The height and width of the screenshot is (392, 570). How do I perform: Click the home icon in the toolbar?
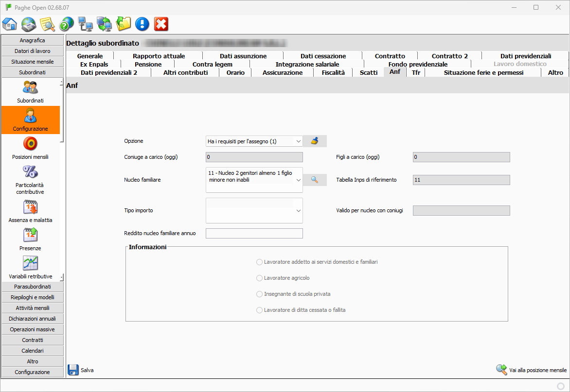[x=10, y=23]
